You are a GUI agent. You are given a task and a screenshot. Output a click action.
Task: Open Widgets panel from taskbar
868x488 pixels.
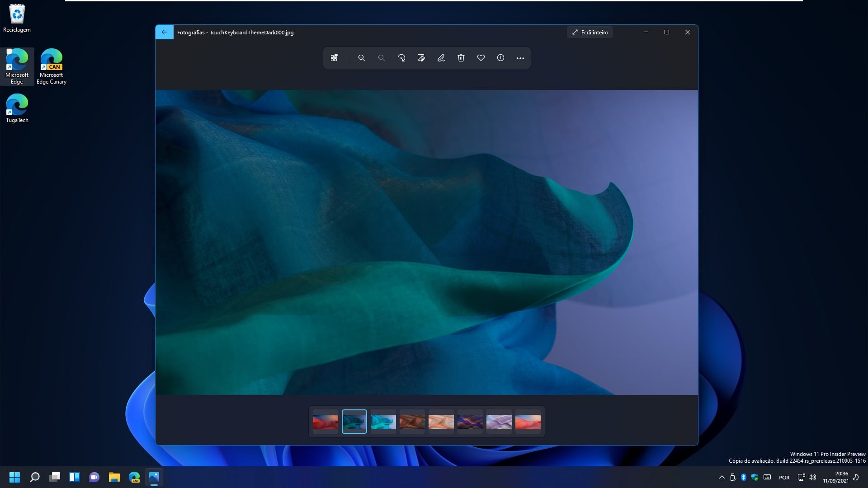tap(75, 477)
